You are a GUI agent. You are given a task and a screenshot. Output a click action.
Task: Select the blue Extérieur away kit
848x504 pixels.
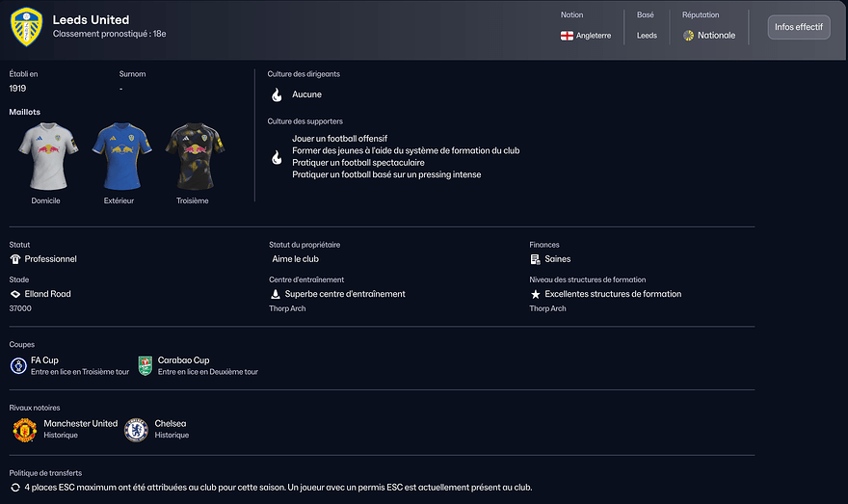tap(119, 154)
